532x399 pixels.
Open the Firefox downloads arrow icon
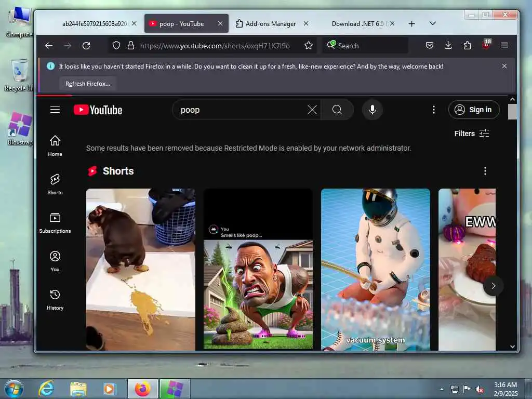pos(448,46)
